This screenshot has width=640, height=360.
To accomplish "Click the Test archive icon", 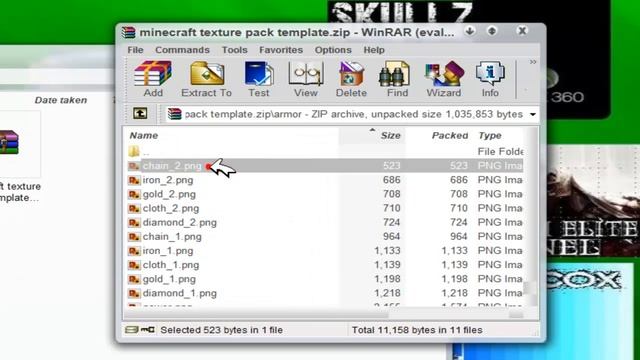I will pyautogui.click(x=259, y=79).
